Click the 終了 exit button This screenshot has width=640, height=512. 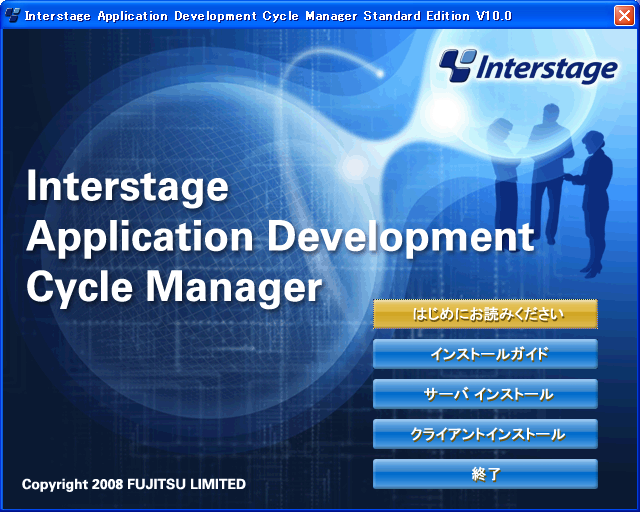(x=485, y=474)
